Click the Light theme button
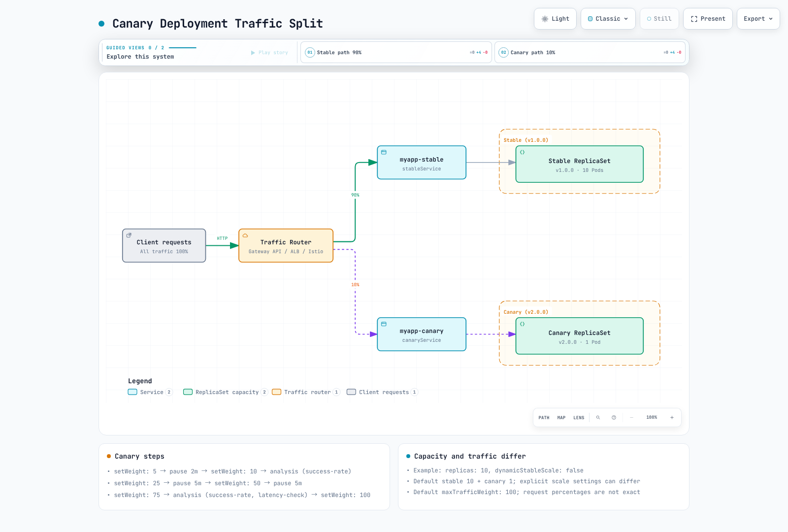This screenshot has width=788, height=532. 555,19
